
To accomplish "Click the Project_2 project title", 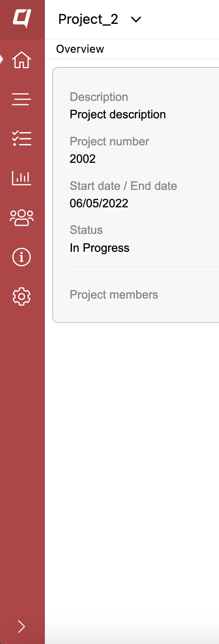I will click(88, 19).
